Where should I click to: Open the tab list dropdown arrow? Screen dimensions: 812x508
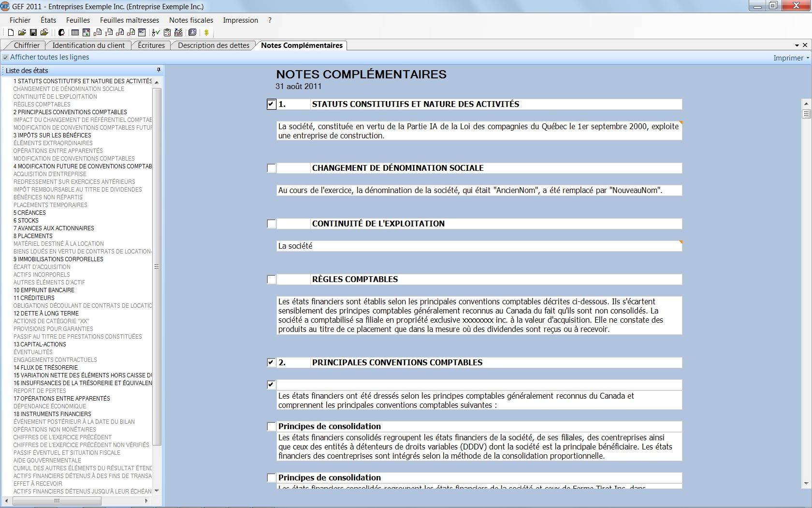(797, 45)
